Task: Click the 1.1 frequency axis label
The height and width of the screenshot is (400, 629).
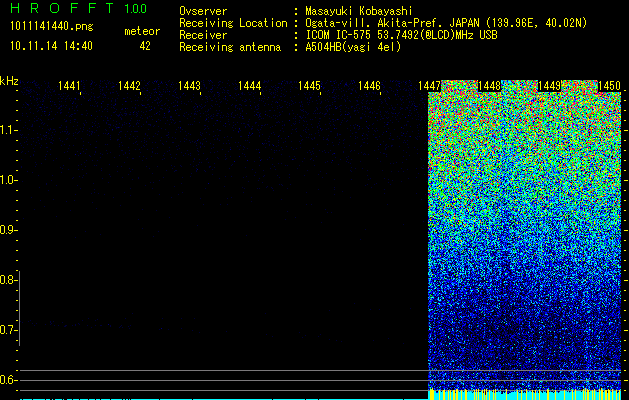Action: [7, 130]
